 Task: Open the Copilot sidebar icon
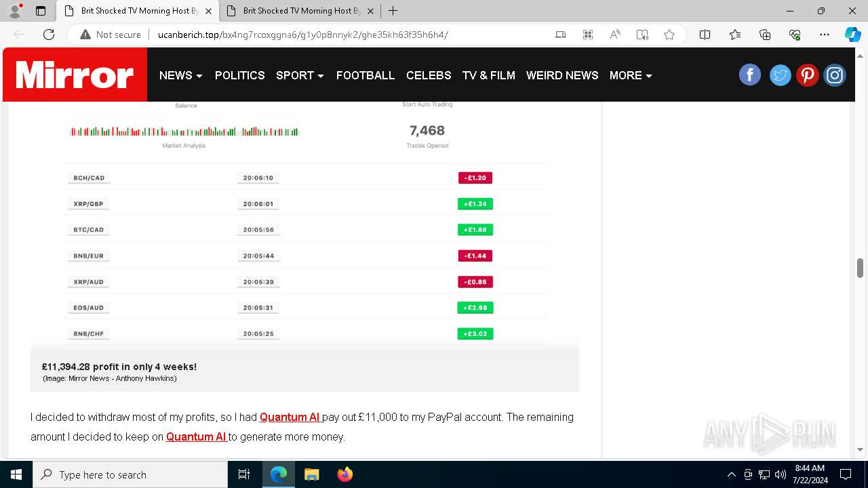click(x=852, y=35)
